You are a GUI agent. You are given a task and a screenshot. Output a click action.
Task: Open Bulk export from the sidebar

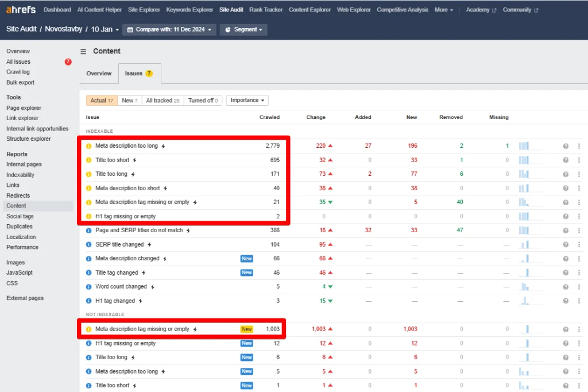[22, 82]
